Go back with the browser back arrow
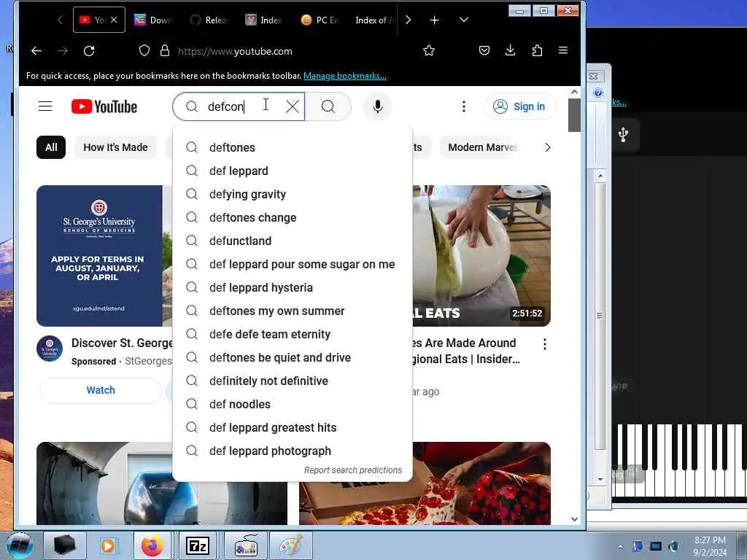747x560 pixels. coord(36,51)
